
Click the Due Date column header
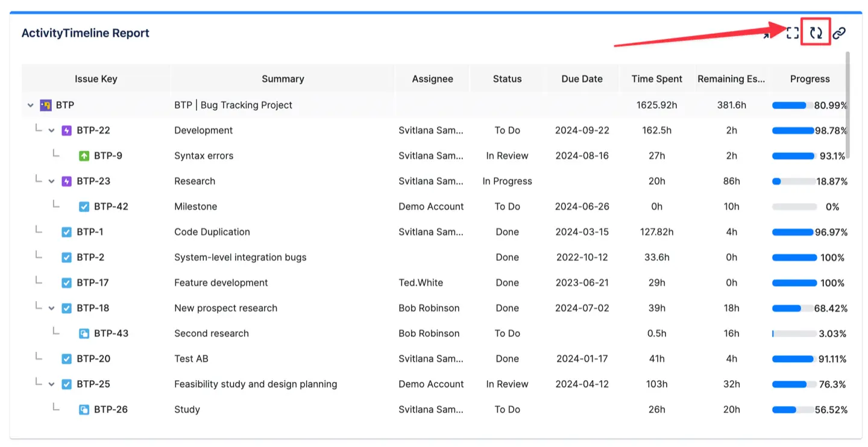click(582, 79)
